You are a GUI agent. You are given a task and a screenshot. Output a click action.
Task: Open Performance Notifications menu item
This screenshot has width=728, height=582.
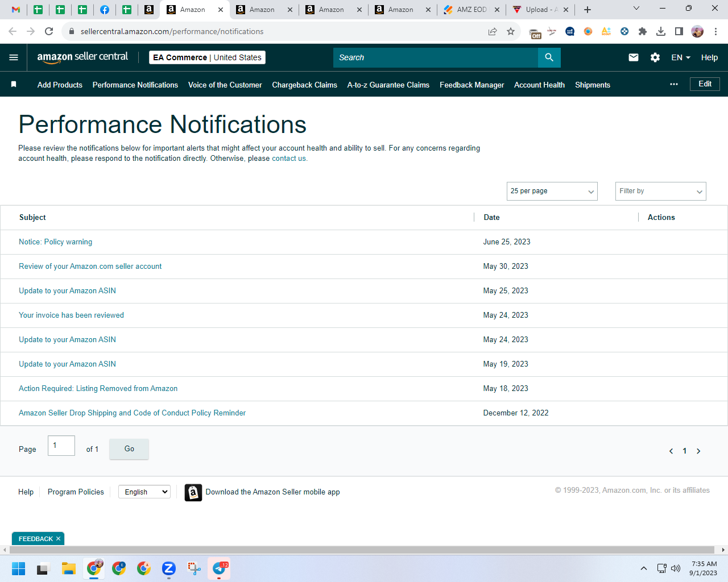tap(135, 85)
